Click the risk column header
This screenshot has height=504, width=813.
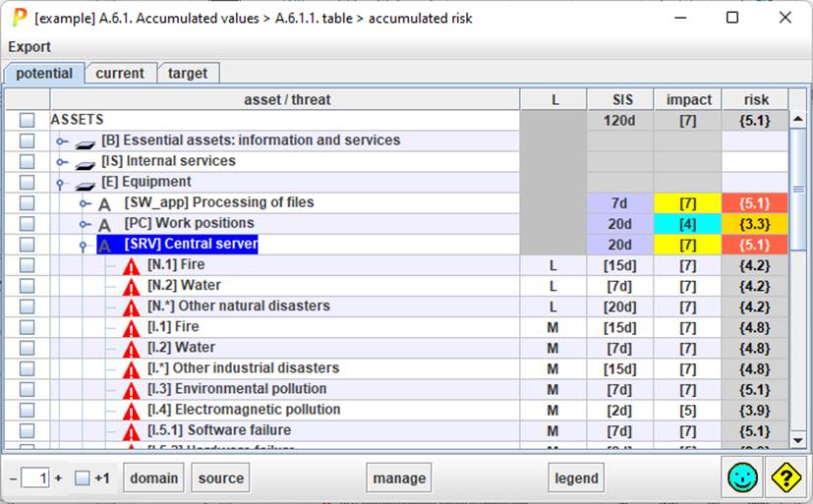click(755, 99)
